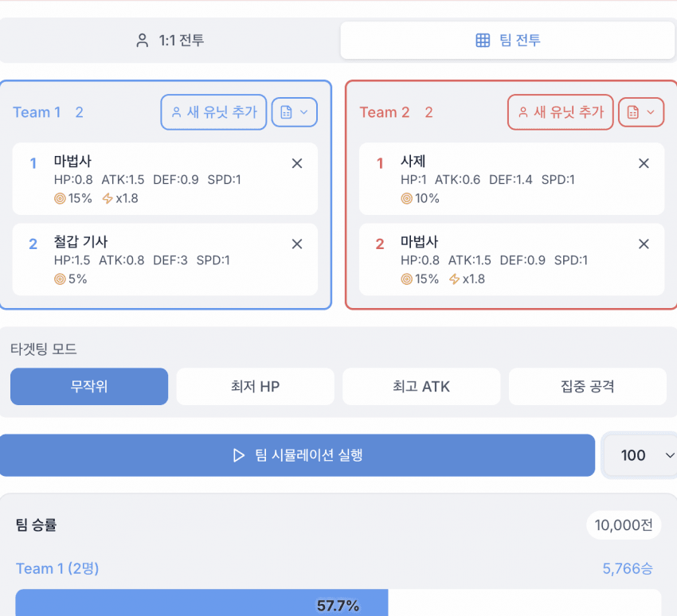
Task: Open Team 1 preset dropdown
Action: pyautogui.click(x=295, y=112)
